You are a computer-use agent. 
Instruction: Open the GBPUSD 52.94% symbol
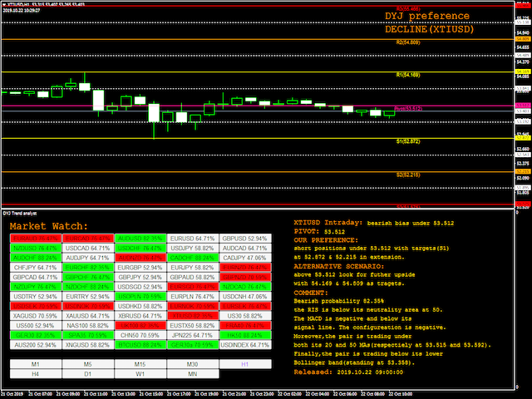244,239
